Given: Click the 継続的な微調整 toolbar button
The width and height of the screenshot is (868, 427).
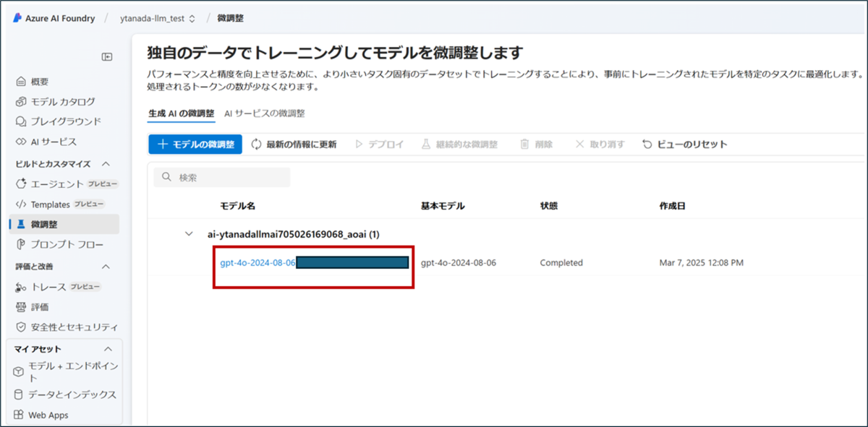Looking at the screenshot, I should 459,144.
